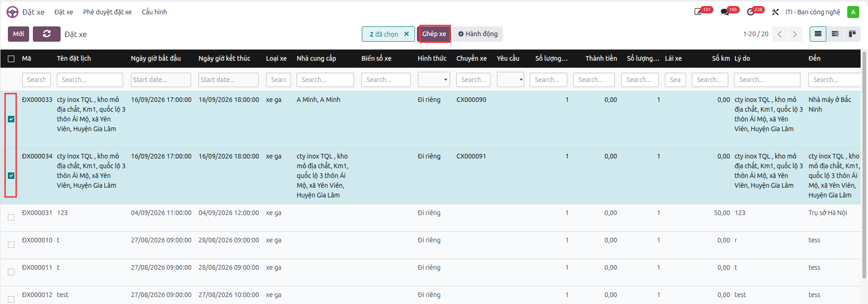
Task: Click the Tên đặt lịch search field
Action: click(90, 80)
